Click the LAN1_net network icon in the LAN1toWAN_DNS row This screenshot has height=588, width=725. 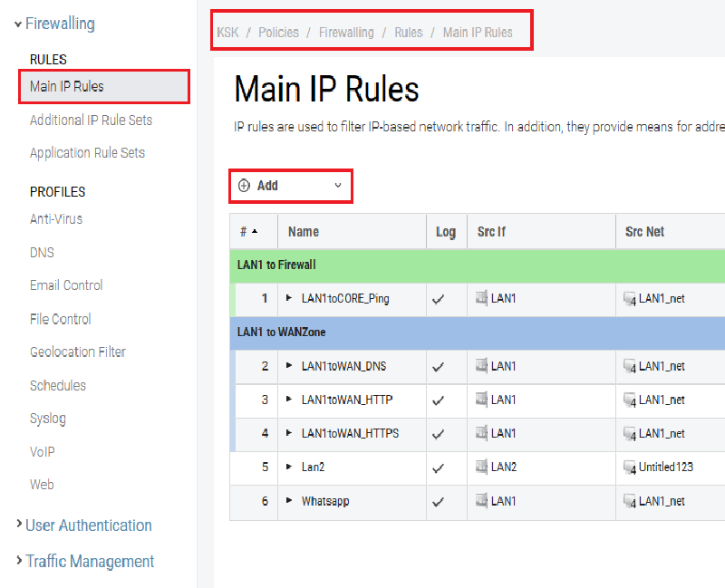pyautogui.click(x=630, y=367)
